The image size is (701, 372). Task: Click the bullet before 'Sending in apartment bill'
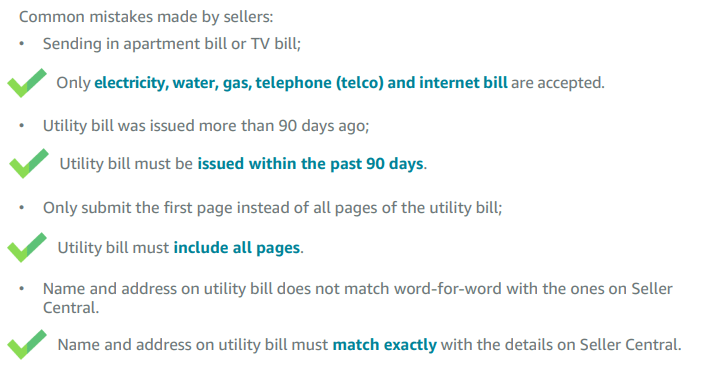click(21, 44)
